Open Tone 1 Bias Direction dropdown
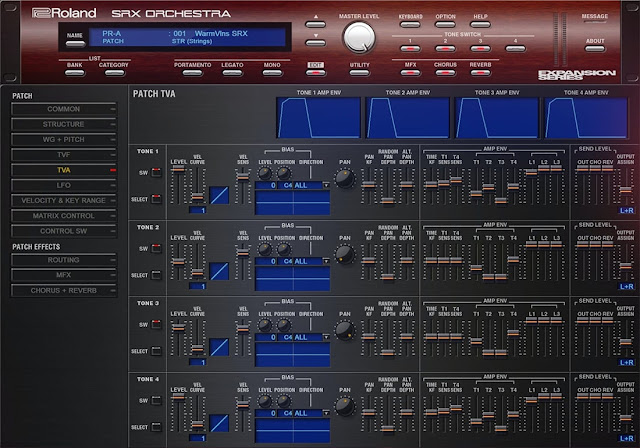640x448 pixels. coord(326,185)
